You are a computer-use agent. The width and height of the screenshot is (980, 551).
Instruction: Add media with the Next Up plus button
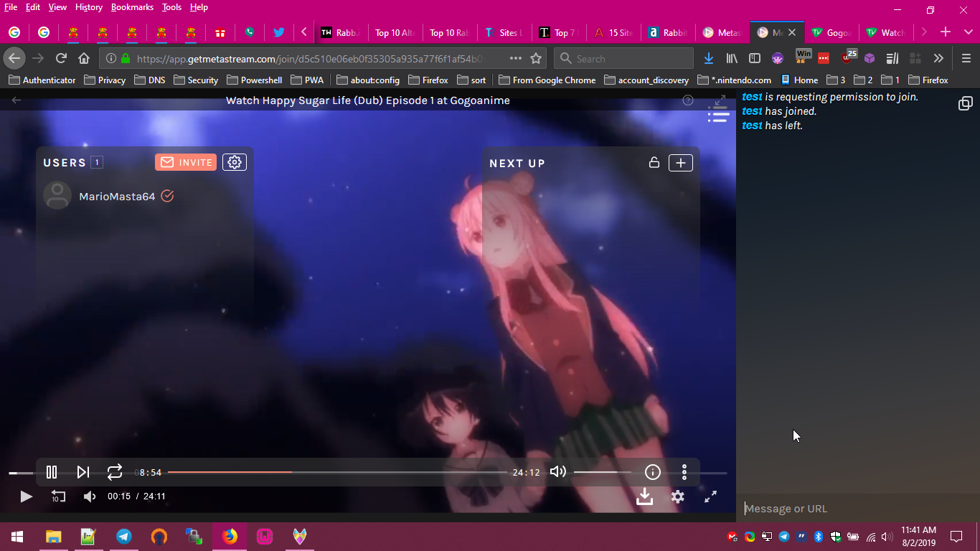coord(681,163)
